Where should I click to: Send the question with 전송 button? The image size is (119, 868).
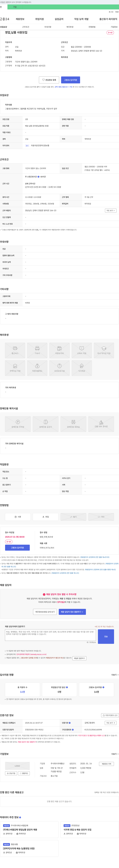[x=106, y=637]
